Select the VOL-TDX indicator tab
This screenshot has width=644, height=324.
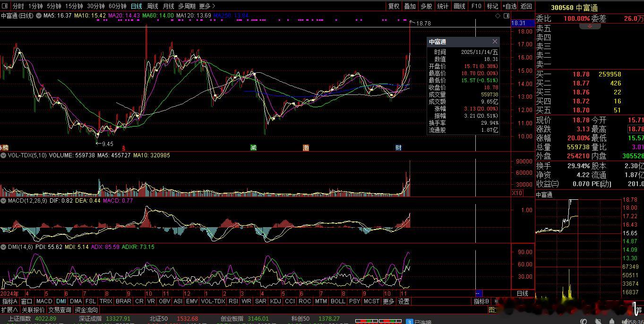(x=213, y=301)
